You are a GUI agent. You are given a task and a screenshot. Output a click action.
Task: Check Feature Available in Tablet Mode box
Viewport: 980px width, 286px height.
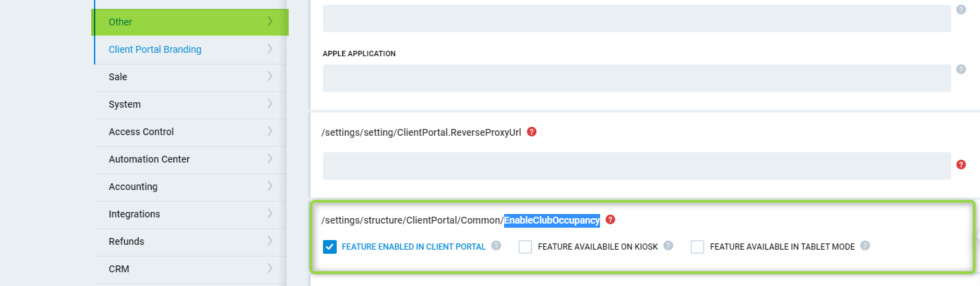(697, 247)
